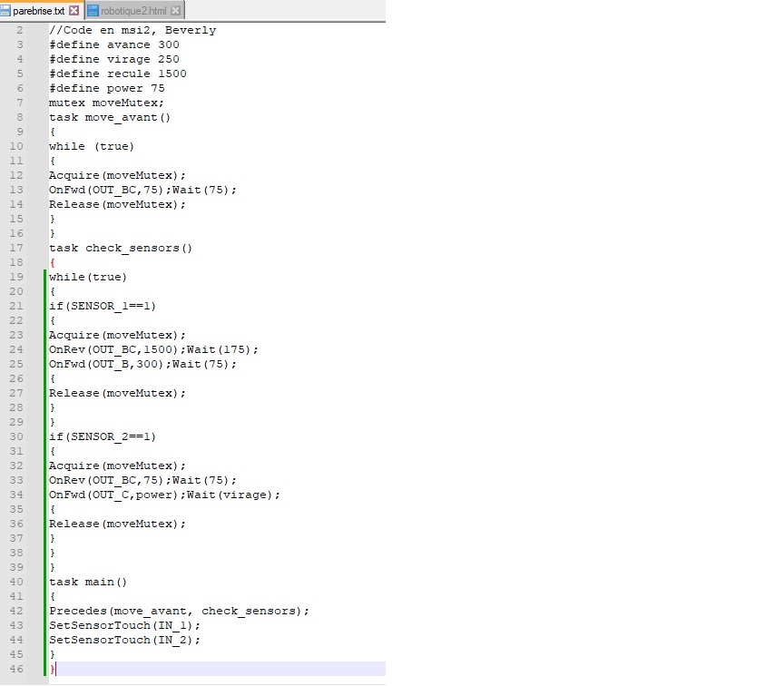
Task: Click line 'OnFwd(OUT_B,300);Wait(75);'
Action: (x=142, y=364)
